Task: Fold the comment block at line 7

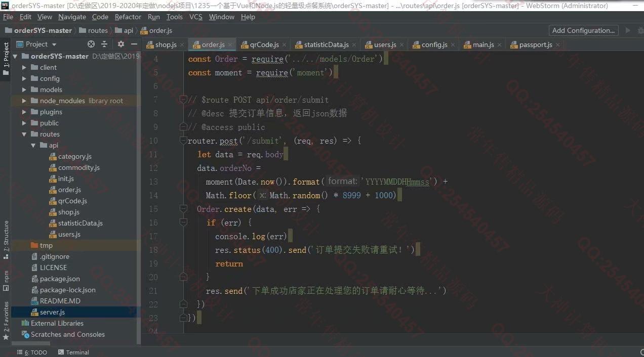Action: 184,100
